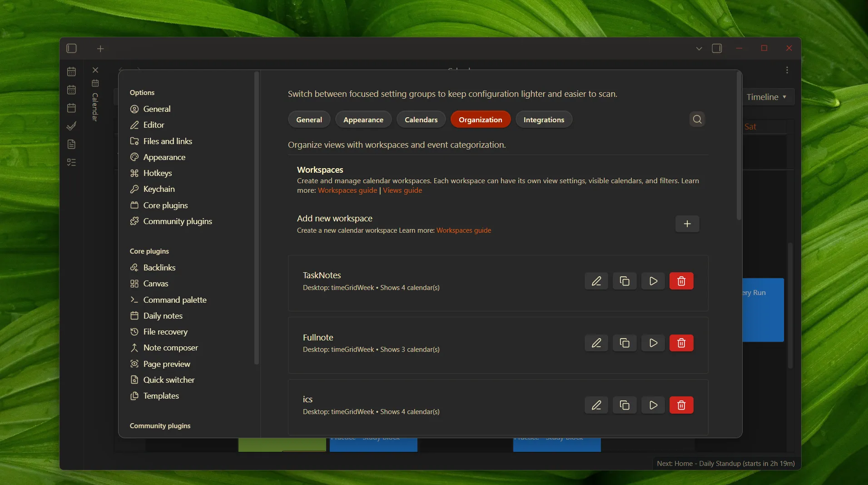
Task: Open the three-dot more options menu
Action: (x=787, y=70)
